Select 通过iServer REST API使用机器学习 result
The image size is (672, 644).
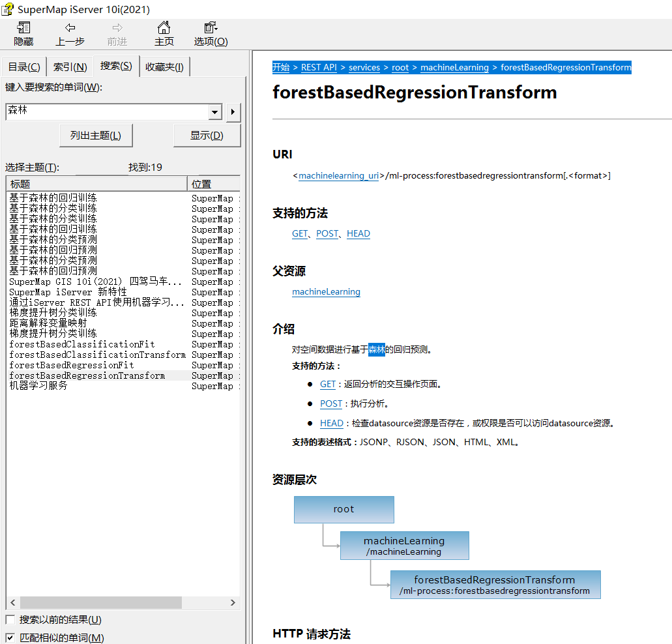[x=96, y=302]
